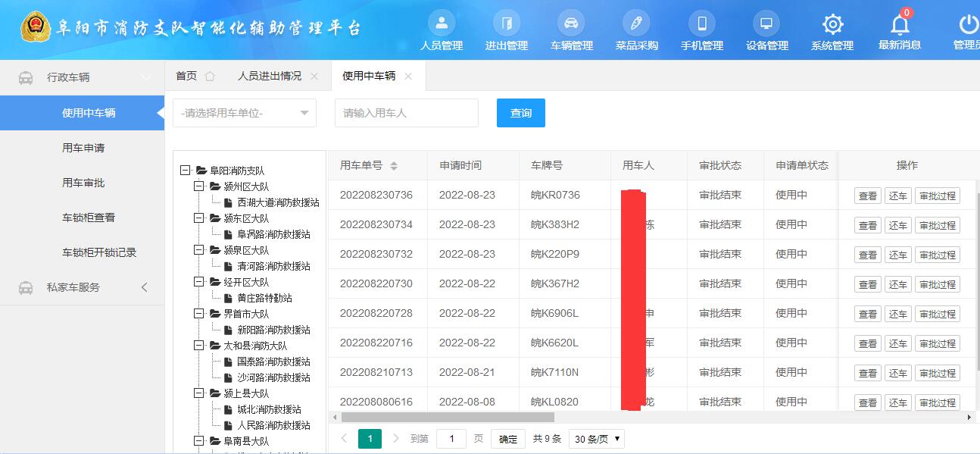The height and width of the screenshot is (454, 980).
Task: Open 最新消息 notification bell icon
Action: point(899,23)
